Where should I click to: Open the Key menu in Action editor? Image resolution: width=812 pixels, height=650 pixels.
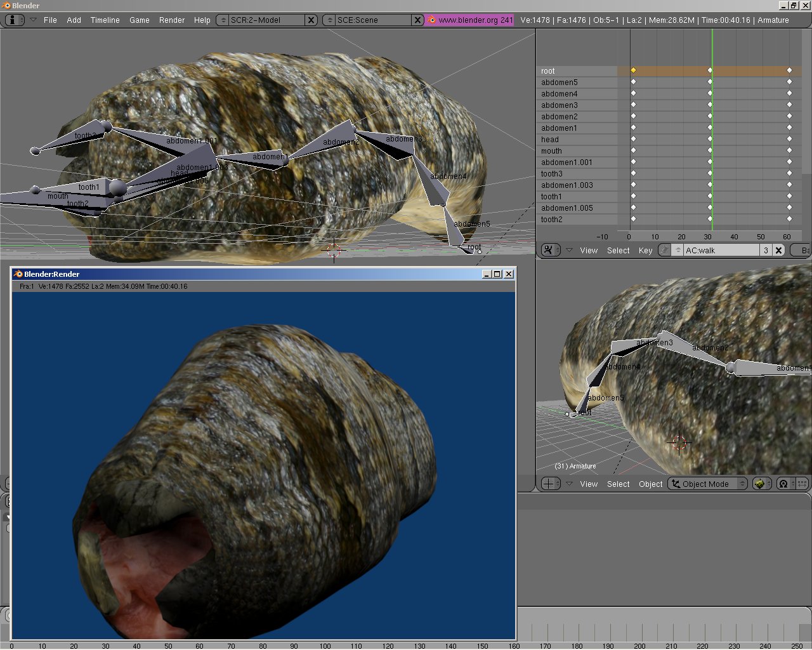click(x=645, y=250)
